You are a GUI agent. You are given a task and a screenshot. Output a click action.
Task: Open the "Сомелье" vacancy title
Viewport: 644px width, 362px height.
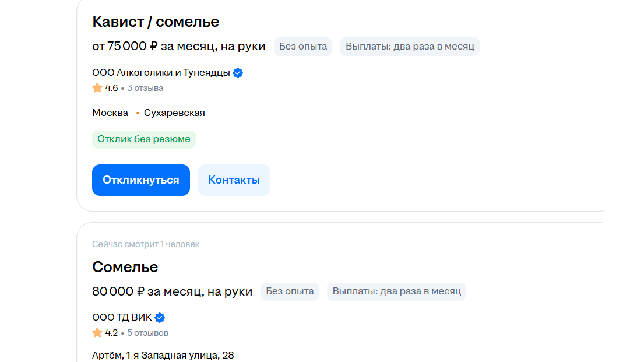[125, 267]
